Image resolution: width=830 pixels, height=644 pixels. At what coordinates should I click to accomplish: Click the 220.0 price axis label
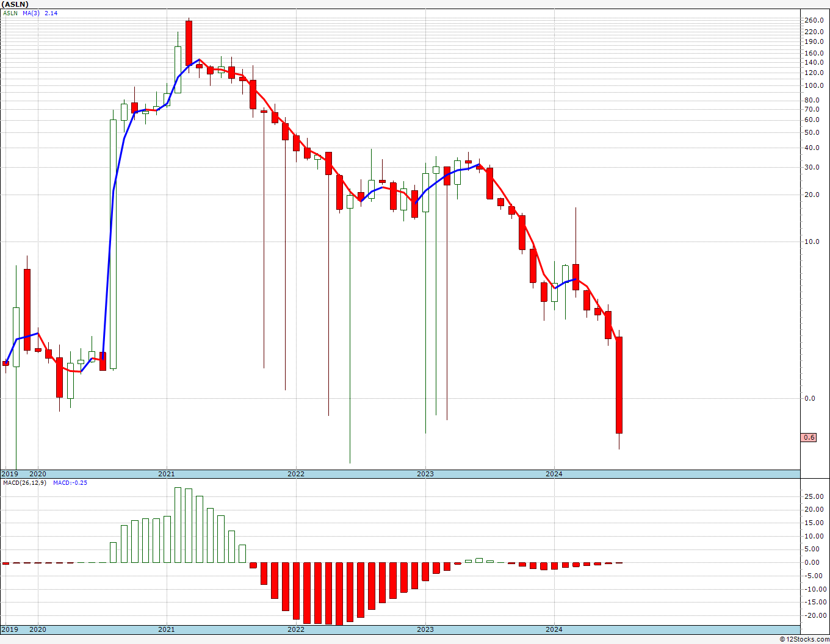(x=814, y=32)
